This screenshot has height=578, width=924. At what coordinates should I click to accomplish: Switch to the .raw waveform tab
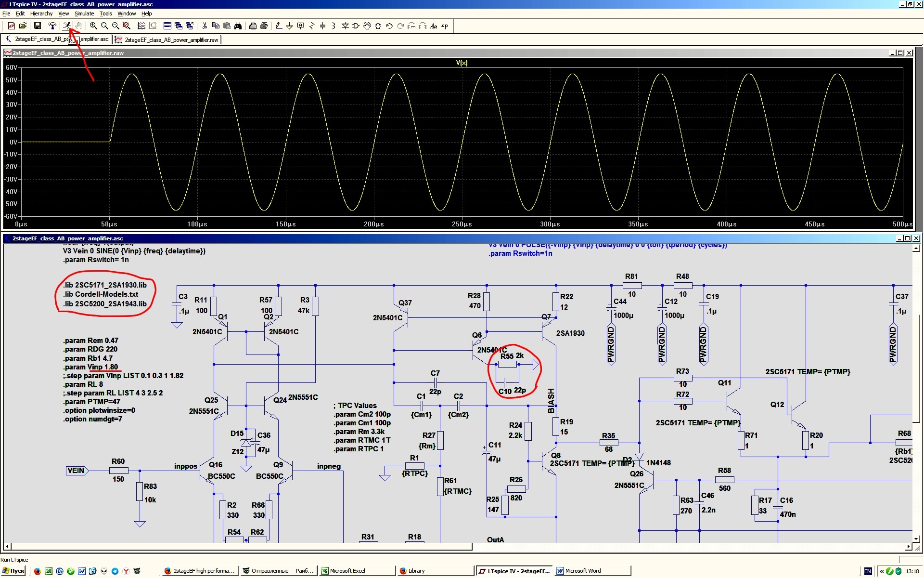(x=167, y=39)
